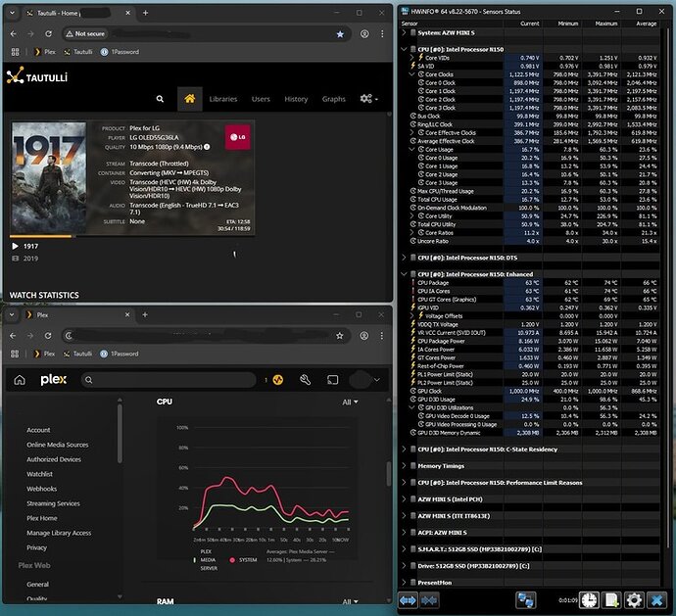Viewport: 676px width, 616px height.
Task: Expand S.M.A.R.T. 512GB SSD group
Action: pyautogui.click(x=404, y=549)
